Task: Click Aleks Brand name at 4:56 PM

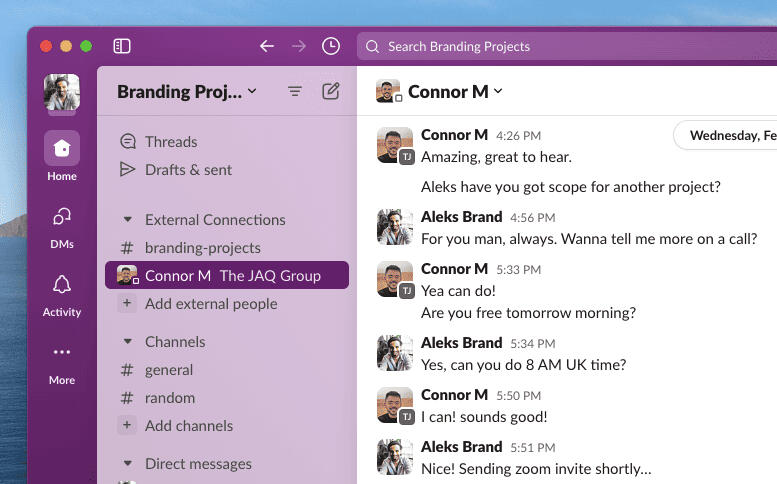Action: point(461,217)
